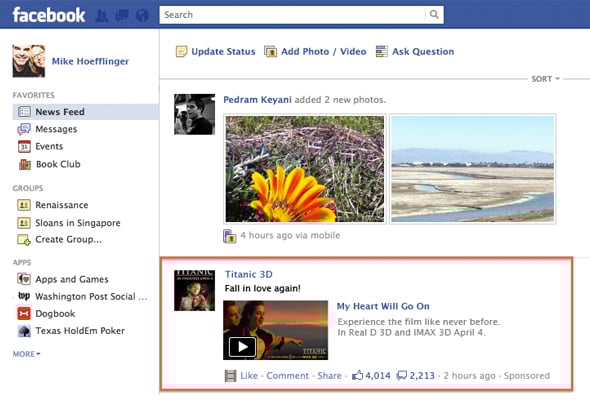The width and height of the screenshot is (590, 400).
Task: Click the Sloans in Singapore group icon
Action: (24, 223)
